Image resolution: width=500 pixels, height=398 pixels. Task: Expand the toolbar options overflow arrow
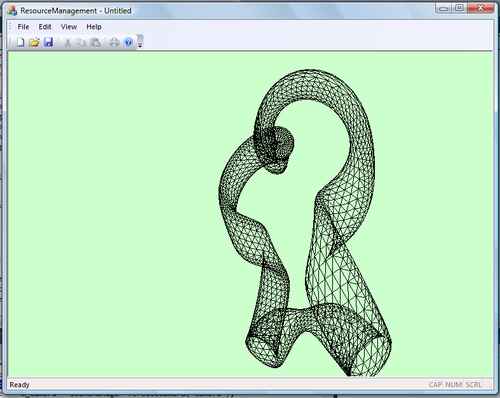pos(140,42)
